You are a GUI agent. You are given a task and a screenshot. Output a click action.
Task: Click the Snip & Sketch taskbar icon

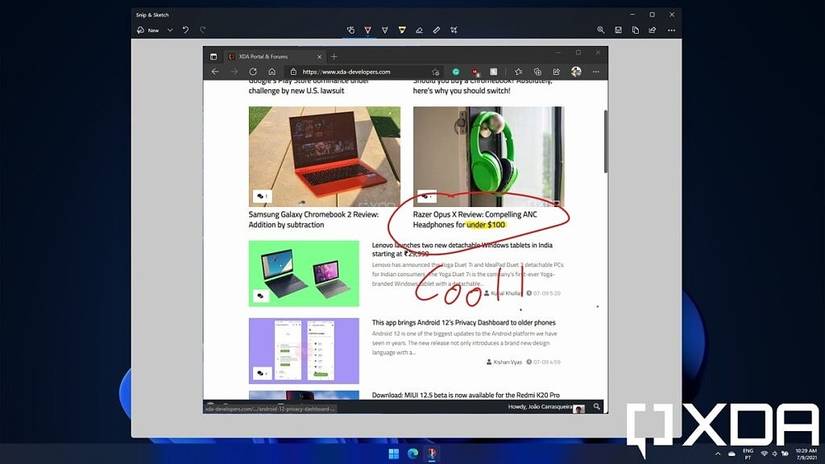coord(432,453)
